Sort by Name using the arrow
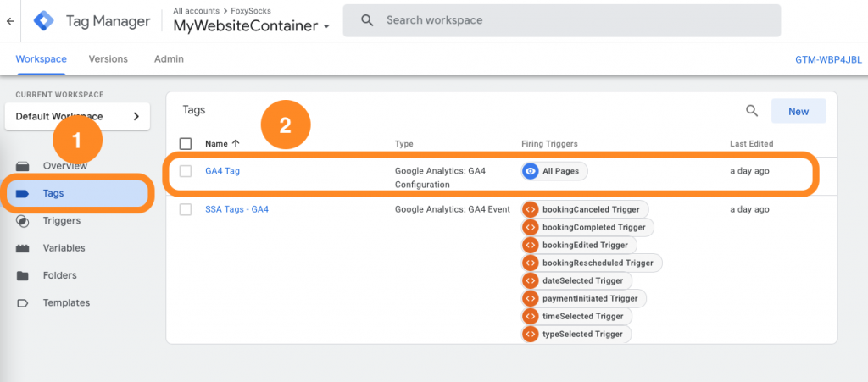The image size is (868, 382). (x=236, y=143)
